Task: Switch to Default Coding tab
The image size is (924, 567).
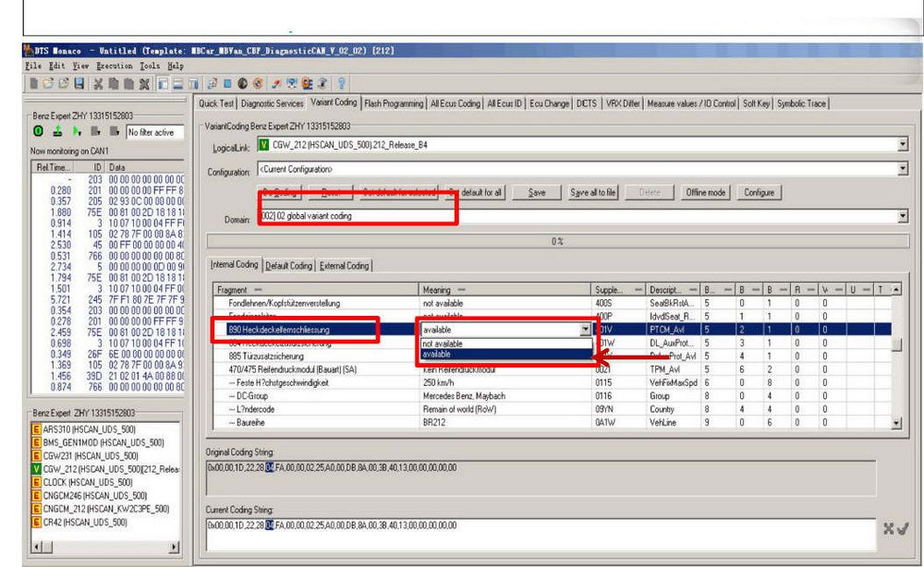Action: pos(288,266)
